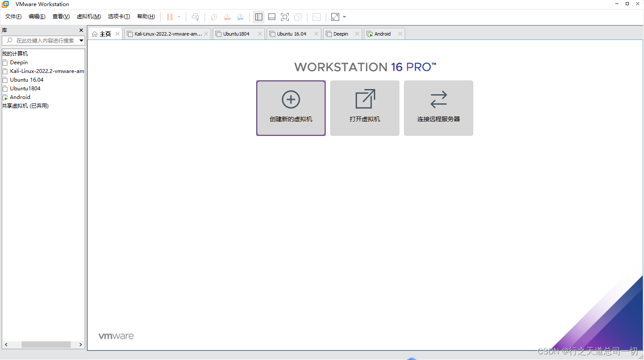The width and height of the screenshot is (644, 360).
Task: Open the 帮助(H) menu
Action: tap(146, 17)
